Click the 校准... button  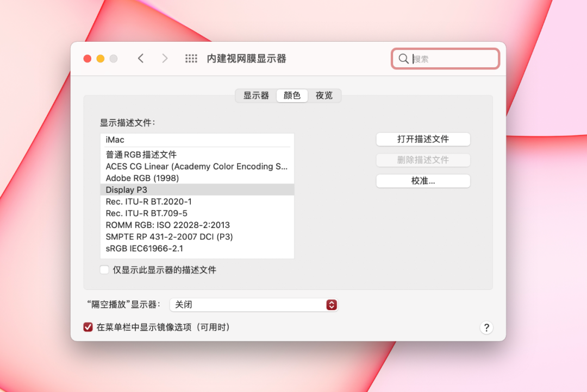click(x=423, y=181)
